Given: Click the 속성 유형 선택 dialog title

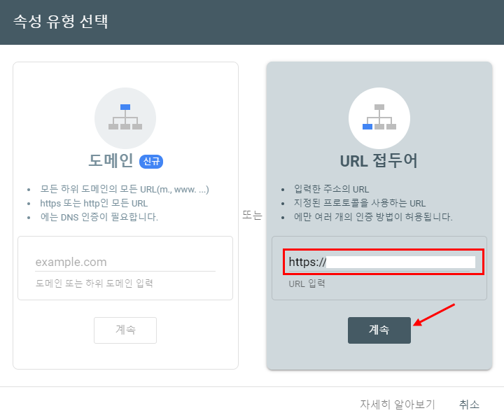Looking at the screenshot, I should 61,22.
